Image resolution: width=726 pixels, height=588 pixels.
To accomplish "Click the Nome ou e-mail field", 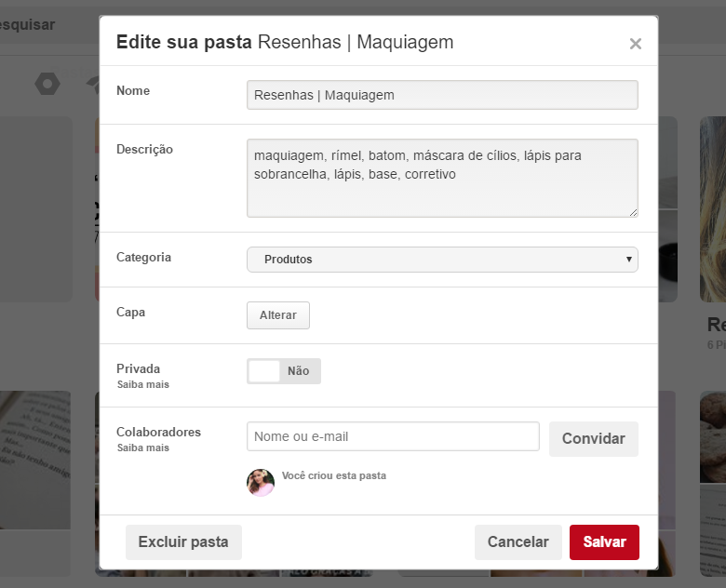I will pyautogui.click(x=393, y=436).
